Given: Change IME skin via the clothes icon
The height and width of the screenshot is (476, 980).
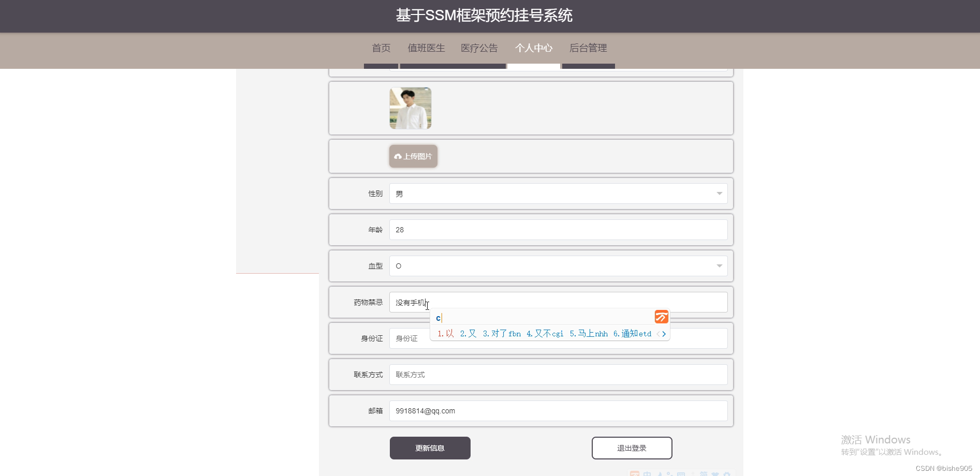Looking at the screenshot, I should (x=715, y=474).
